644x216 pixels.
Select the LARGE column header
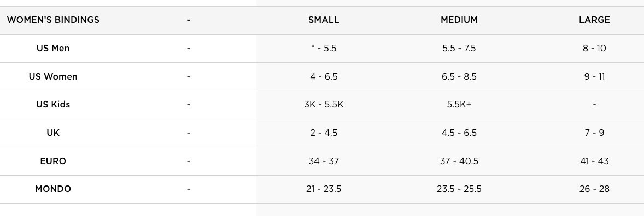pyautogui.click(x=594, y=20)
